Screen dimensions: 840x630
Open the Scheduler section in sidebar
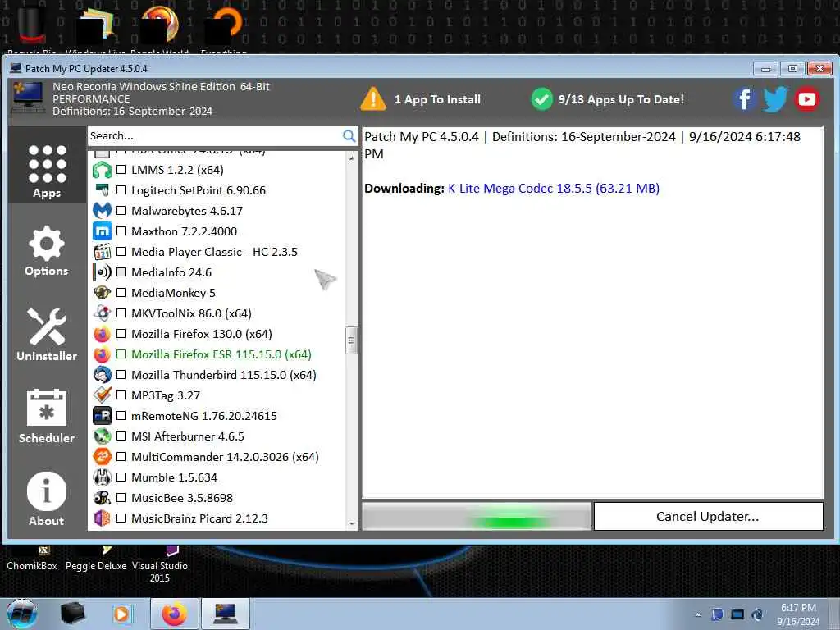point(47,416)
